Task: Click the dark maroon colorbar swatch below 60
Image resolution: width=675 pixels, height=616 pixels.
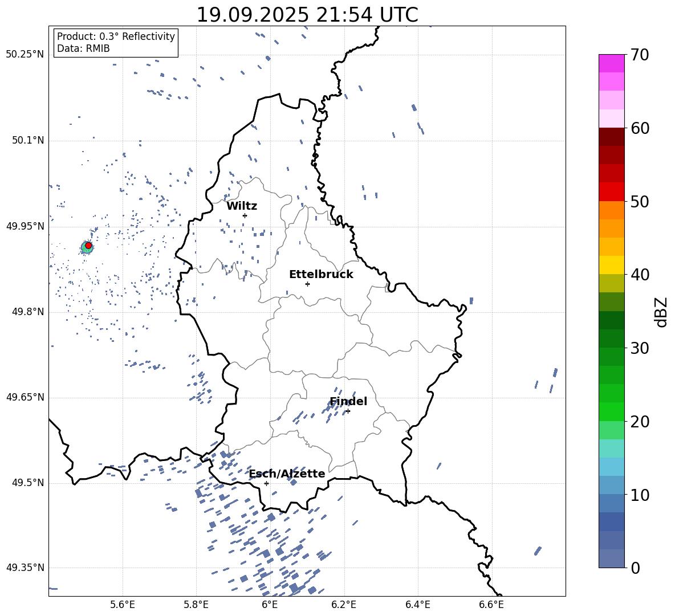Action: tap(611, 137)
